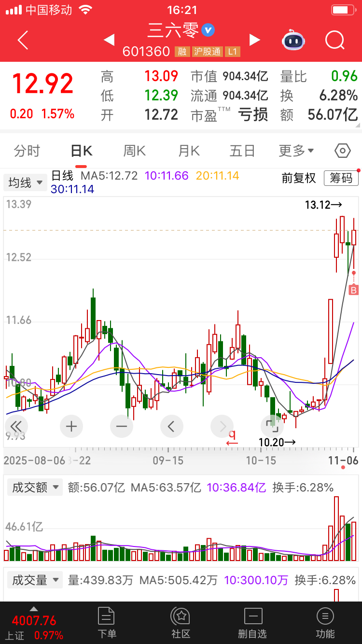The width and height of the screenshot is (362, 644).
Task: Open stock search magnifier
Action: click(x=334, y=40)
